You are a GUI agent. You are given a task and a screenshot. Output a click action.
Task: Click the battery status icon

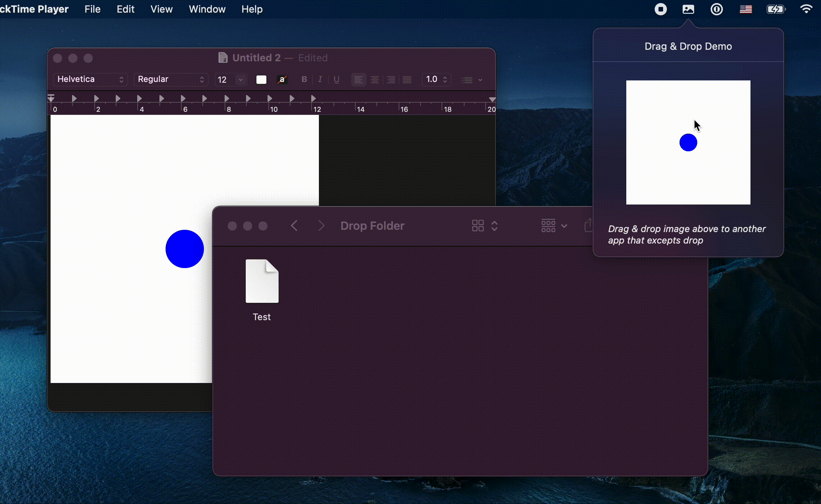click(x=776, y=9)
